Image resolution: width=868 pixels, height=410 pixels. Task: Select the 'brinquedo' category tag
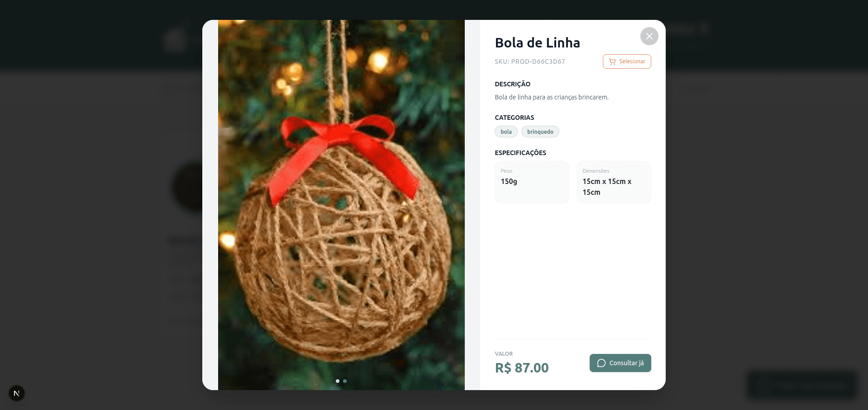point(540,132)
